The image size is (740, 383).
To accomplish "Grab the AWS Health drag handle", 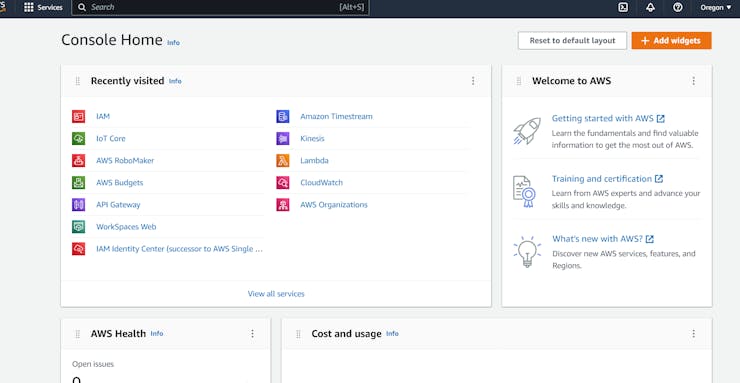I will point(78,334).
